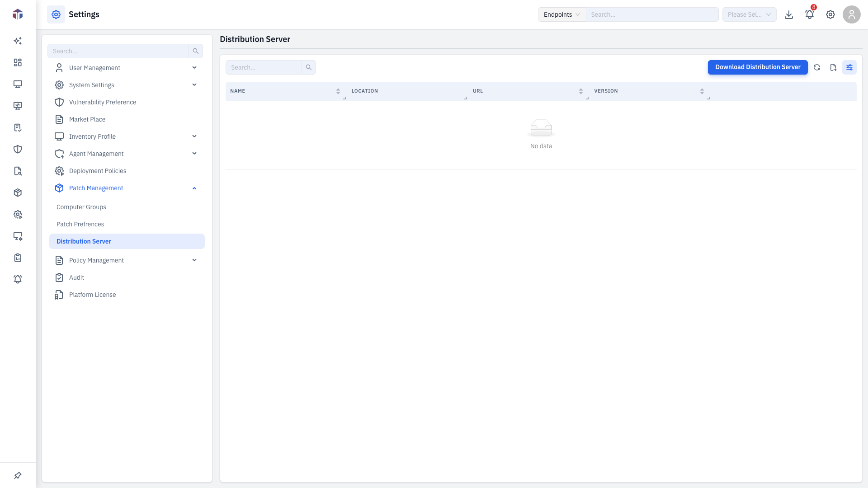The width and height of the screenshot is (868, 488).
Task: Click the User Management label
Action: pyautogui.click(x=94, y=68)
